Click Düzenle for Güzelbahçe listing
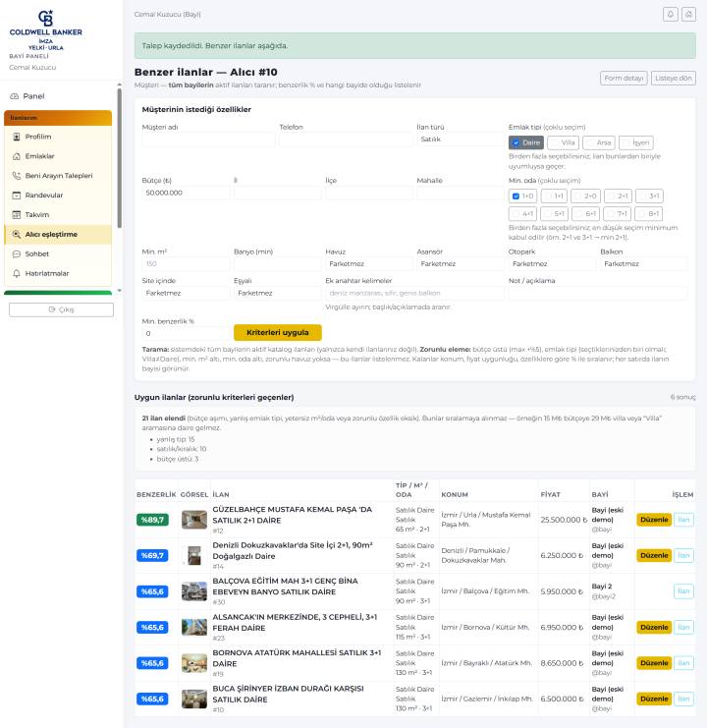The height and width of the screenshot is (728, 707). pos(654,520)
